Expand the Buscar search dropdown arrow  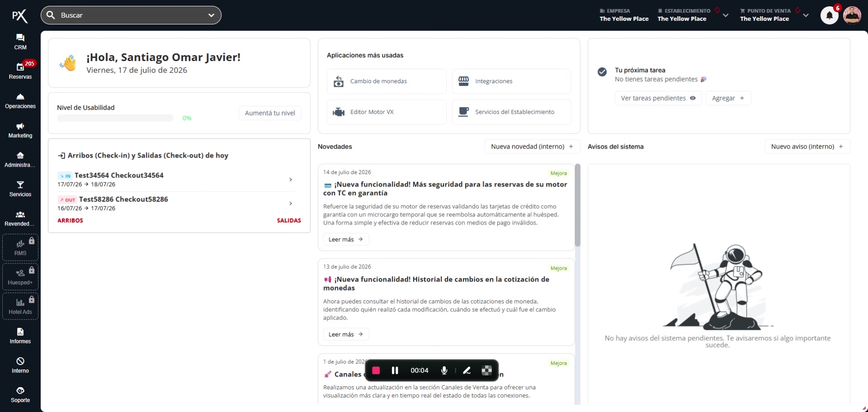(211, 15)
